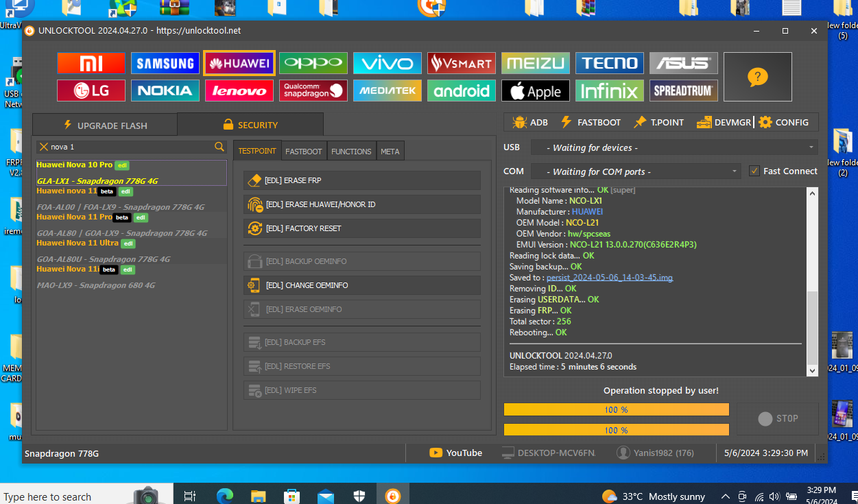Open the YouTube link in status bar
Image resolution: width=858 pixels, height=504 pixels.
pyautogui.click(x=456, y=453)
